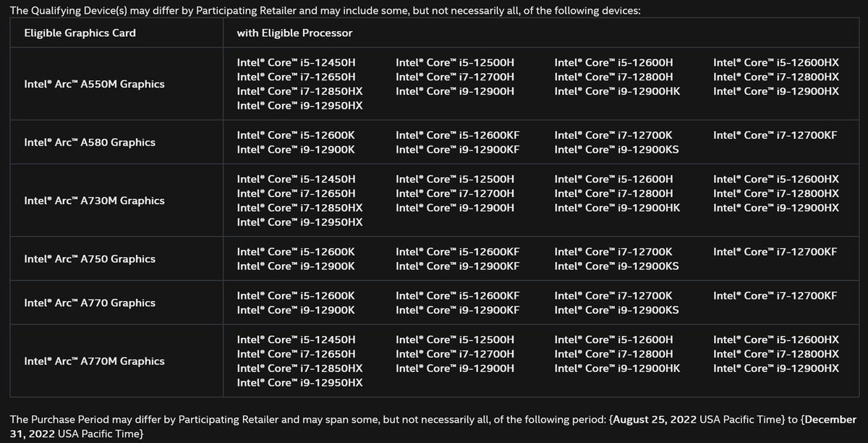Click Core i5-12450H in the A730M row
This screenshot has height=443, width=868.
point(296,179)
